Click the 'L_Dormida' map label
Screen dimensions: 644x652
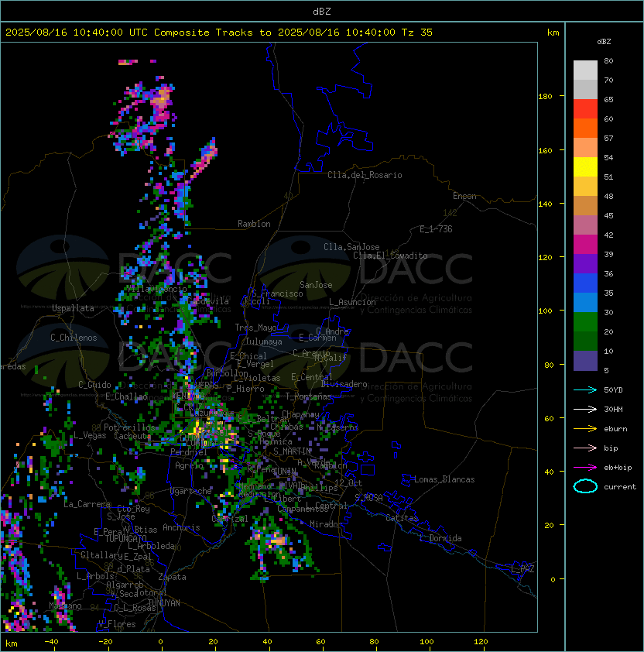pos(440,538)
